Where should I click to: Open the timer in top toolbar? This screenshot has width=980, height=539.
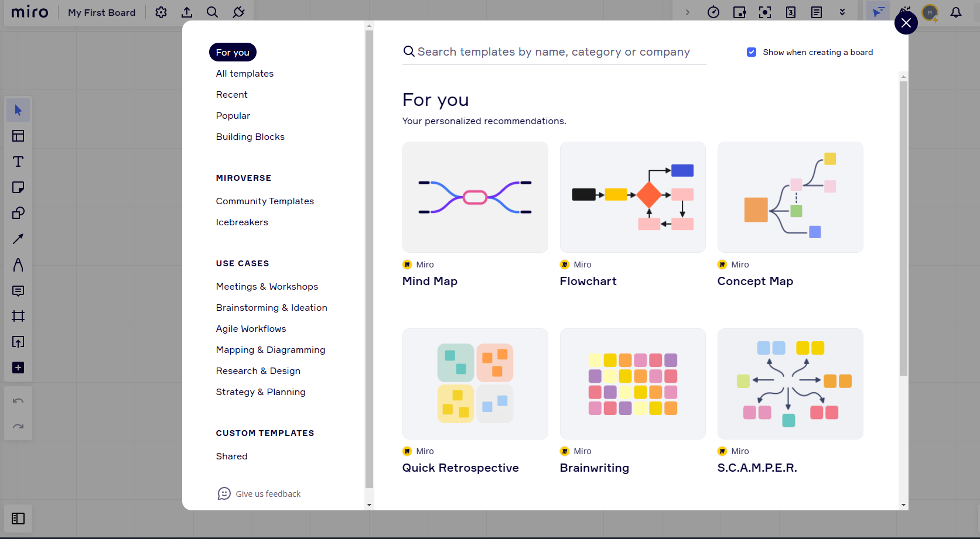tap(713, 12)
